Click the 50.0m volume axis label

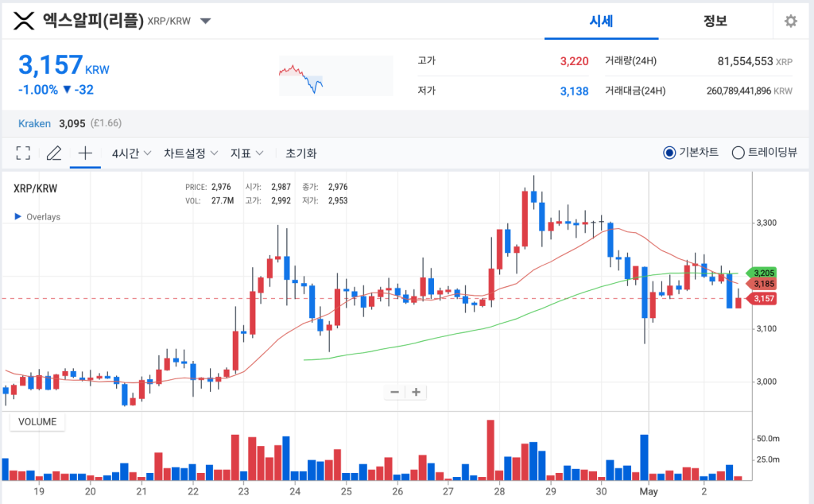[768, 439]
